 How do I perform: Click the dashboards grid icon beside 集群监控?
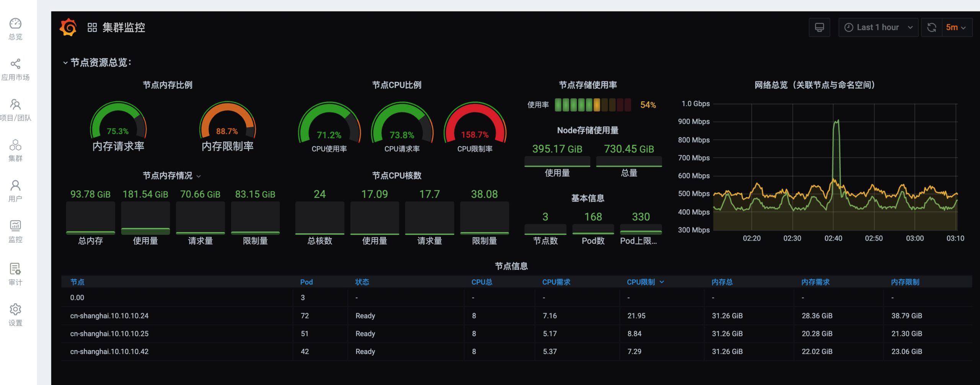click(92, 28)
